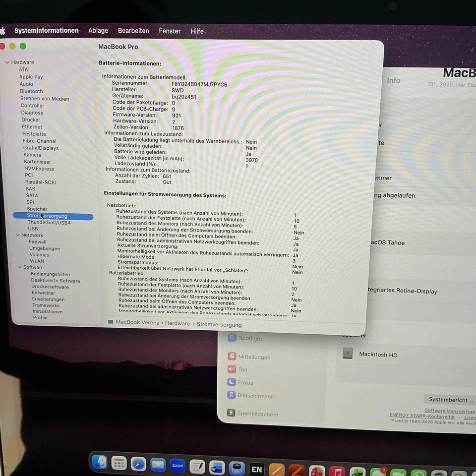Open the Fenster menu
The image size is (476, 476).
click(x=170, y=31)
